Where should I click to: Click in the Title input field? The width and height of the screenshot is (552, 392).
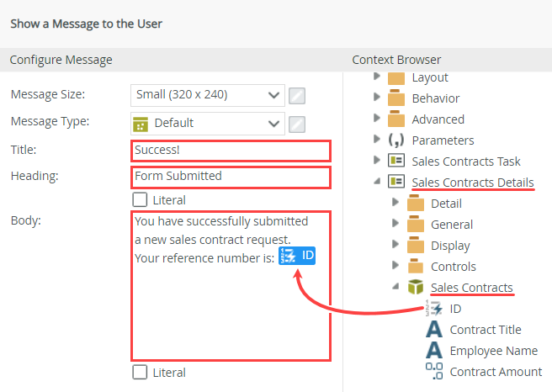[x=231, y=151]
